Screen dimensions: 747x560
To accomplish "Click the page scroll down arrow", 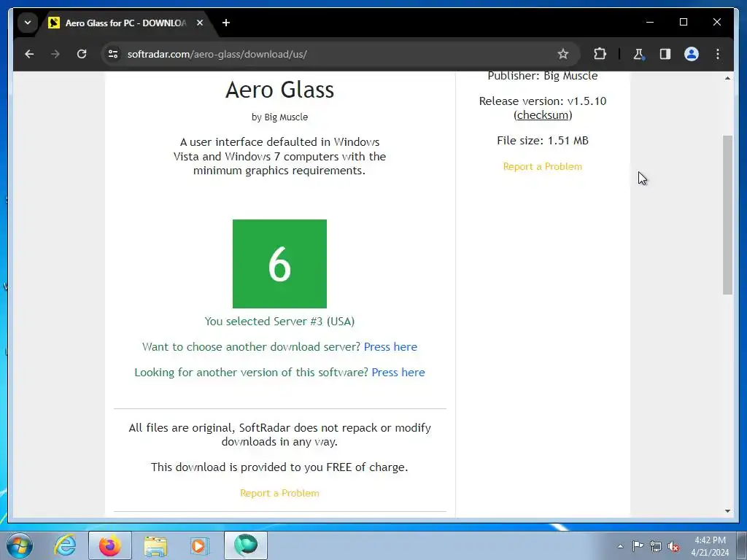I will click(727, 511).
